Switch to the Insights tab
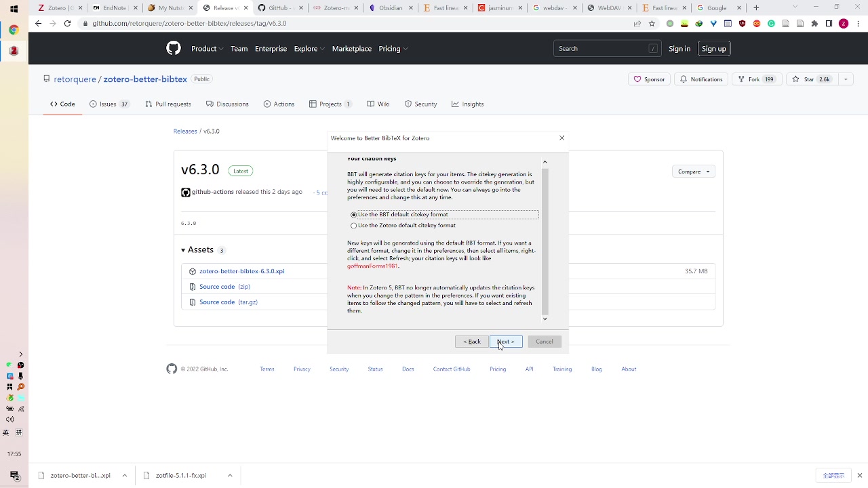868x488 pixels. pyautogui.click(x=468, y=104)
